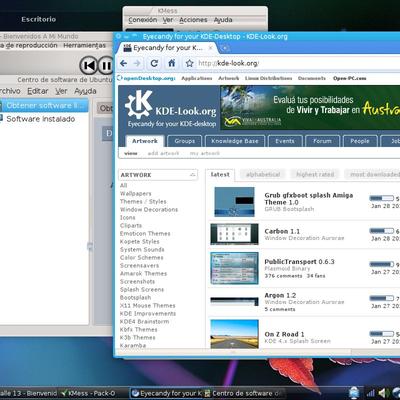400x400 pixels.
Task: Skip to previous track in media player
Action: coord(88,66)
